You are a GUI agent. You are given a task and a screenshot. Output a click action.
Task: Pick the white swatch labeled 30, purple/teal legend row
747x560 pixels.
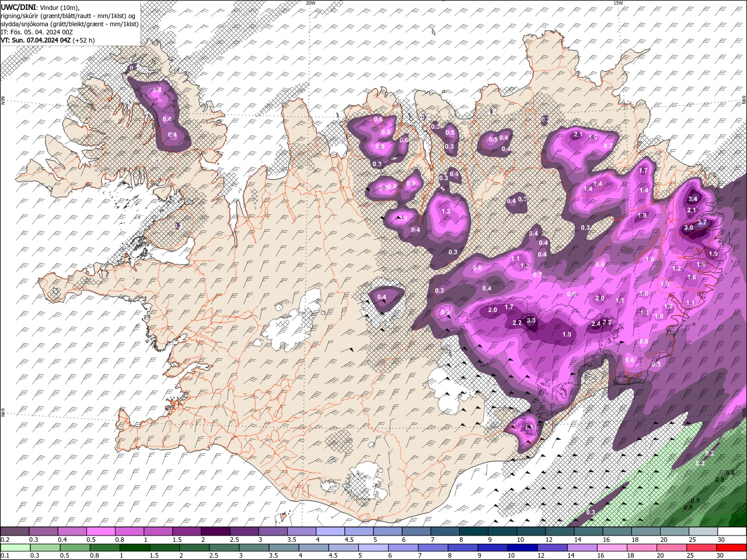click(732, 531)
